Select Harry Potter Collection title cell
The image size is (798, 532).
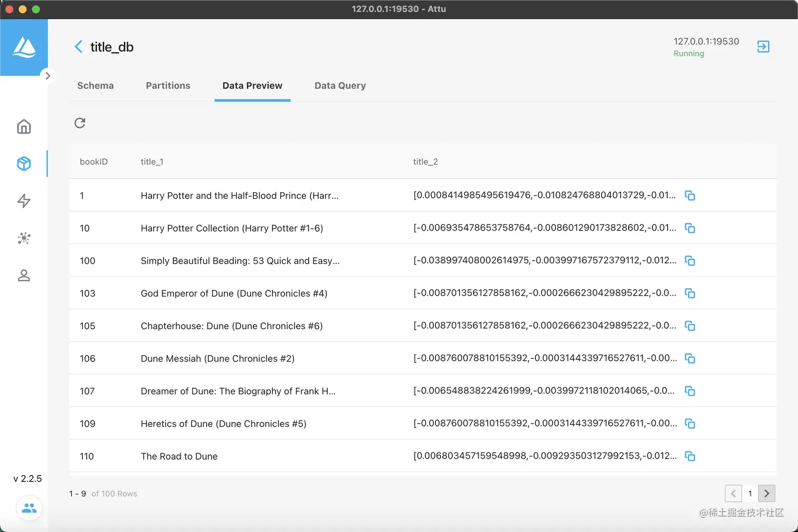pyautogui.click(x=232, y=228)
